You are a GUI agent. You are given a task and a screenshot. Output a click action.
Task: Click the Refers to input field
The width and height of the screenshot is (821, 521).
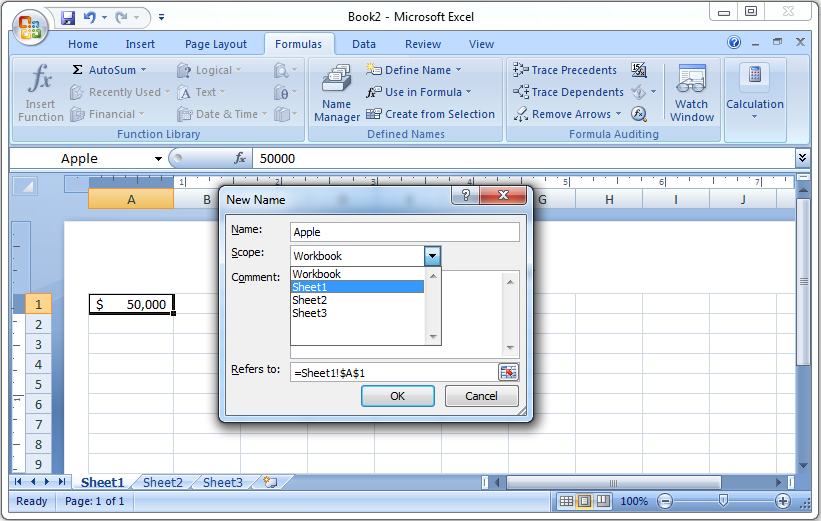tap(393, 373)
